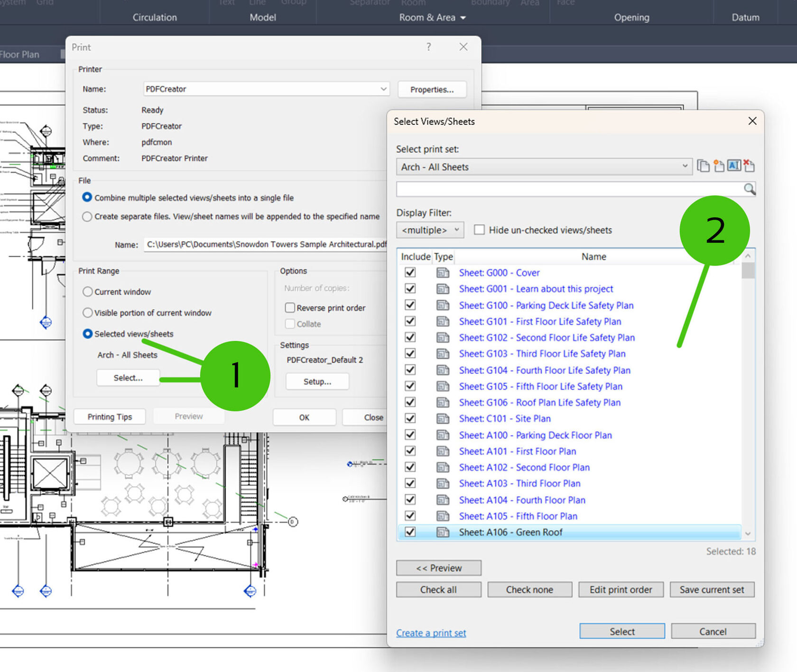The image size is (797, 672).
Task: Click the Name column header
Action: click(x=593, y=257)
